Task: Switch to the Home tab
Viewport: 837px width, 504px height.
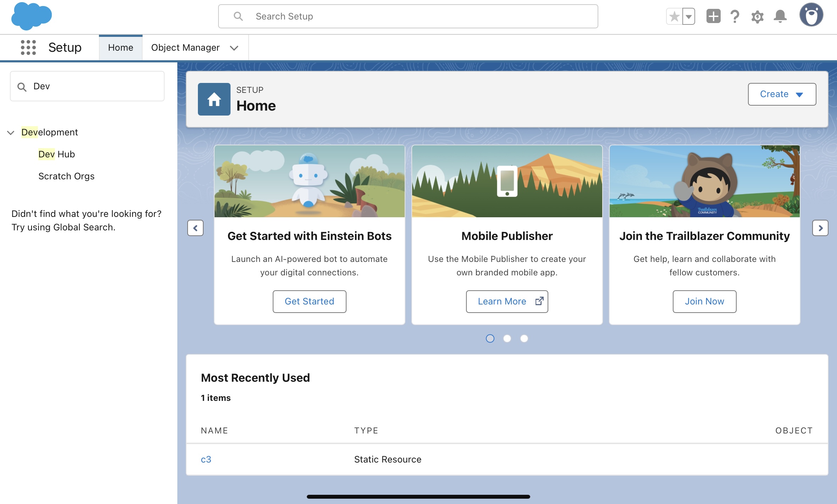Action: click(121, 47)
